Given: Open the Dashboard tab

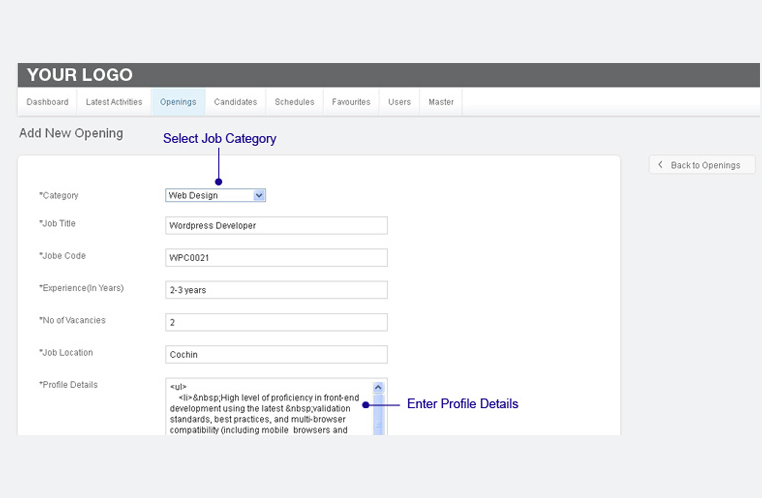Looking at the screenshot, I should 47,102.
